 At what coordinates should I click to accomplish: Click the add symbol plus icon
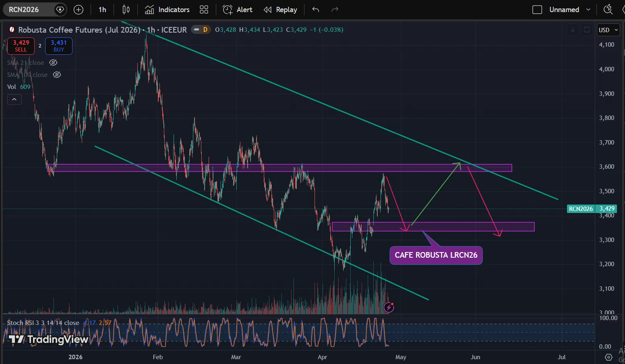[79, 10]
